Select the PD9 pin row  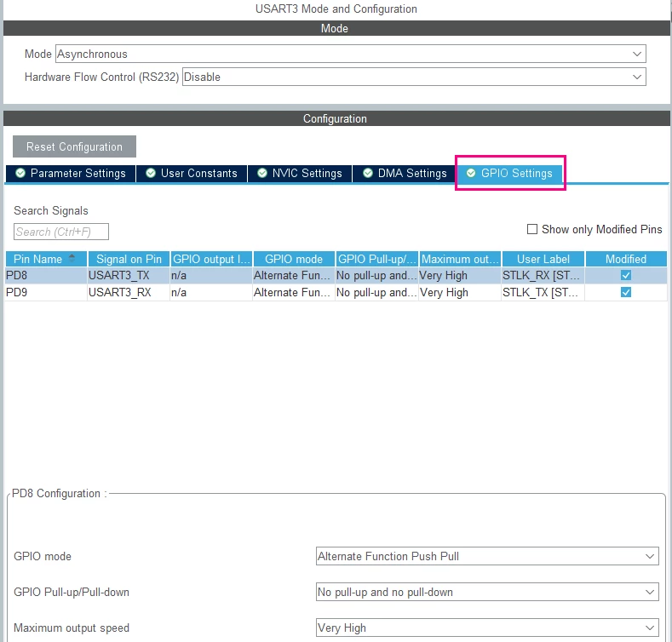click(x=336, y=292)
